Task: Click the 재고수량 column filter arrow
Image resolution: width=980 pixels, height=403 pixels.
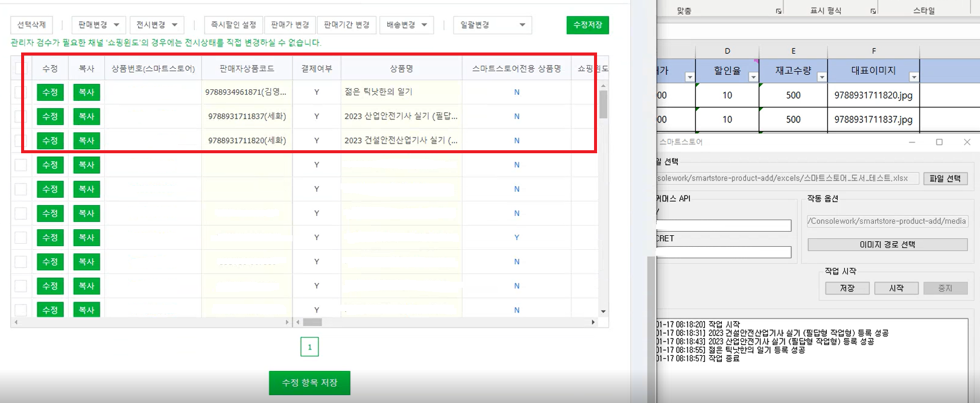Action: tap(821, 77)
